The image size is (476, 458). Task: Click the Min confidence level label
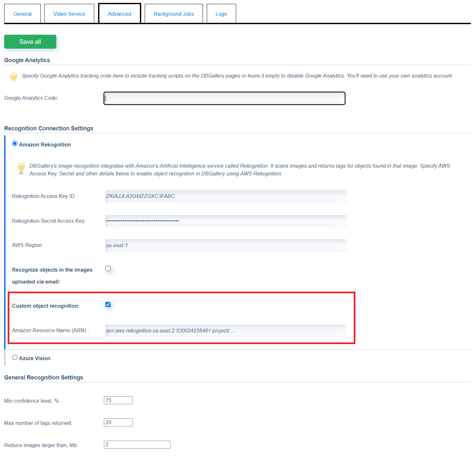click(32, 401)
